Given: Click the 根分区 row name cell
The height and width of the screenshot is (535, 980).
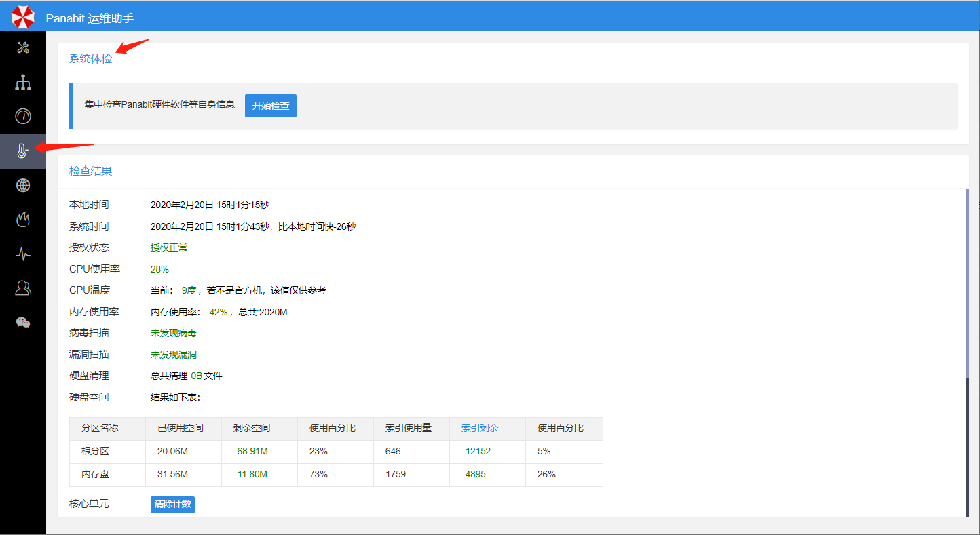Looking at the screenshot, I should tap(95, 452).
